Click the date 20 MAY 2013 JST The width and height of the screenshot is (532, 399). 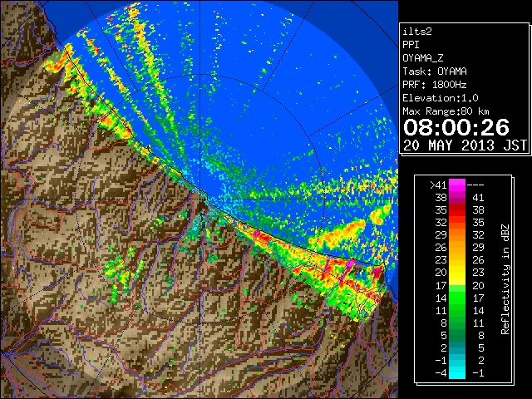click(x=465, y=145)
